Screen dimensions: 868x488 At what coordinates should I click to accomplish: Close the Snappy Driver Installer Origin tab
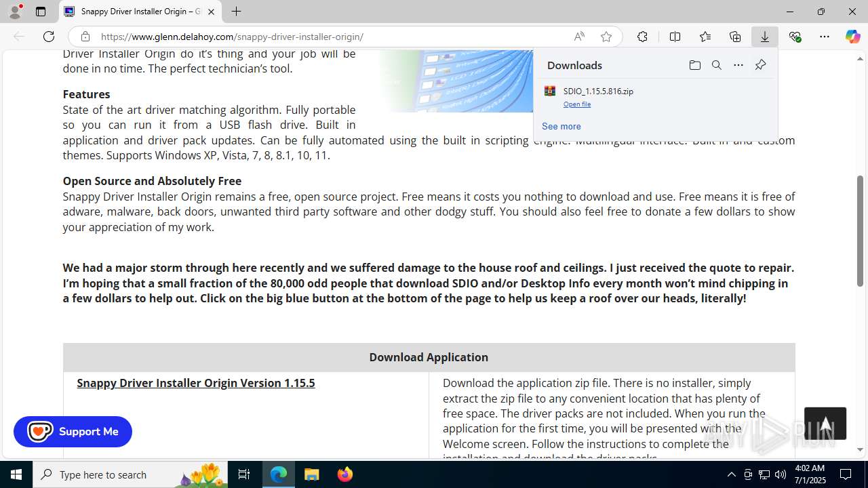coord(211,12)
